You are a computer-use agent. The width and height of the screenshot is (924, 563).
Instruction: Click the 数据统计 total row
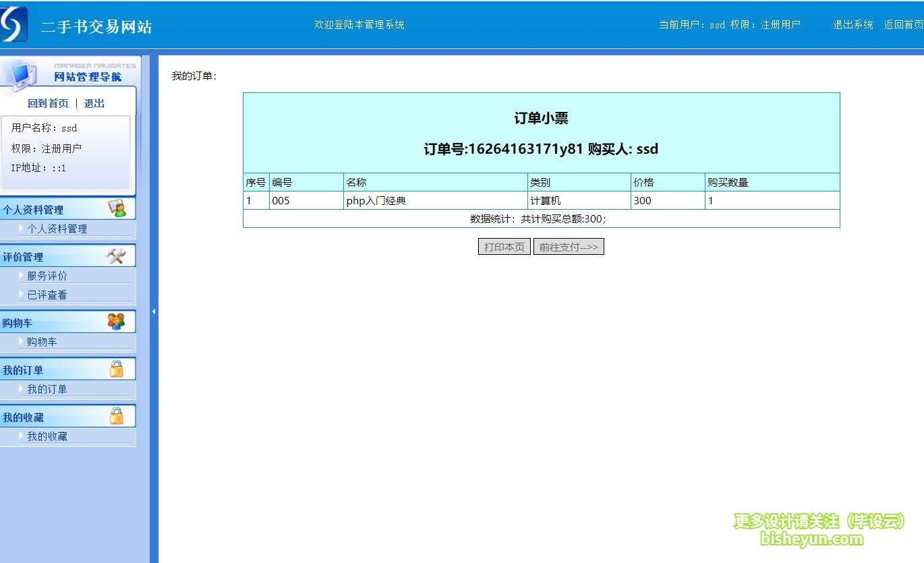pyautogui.click(x=541, y=218)
